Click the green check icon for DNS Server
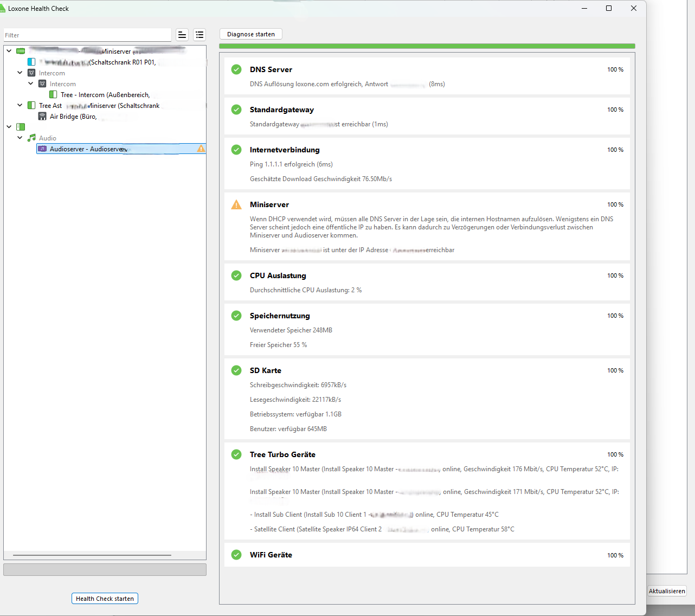The width and height of the screenshot is (695, 616). point(236,69)
